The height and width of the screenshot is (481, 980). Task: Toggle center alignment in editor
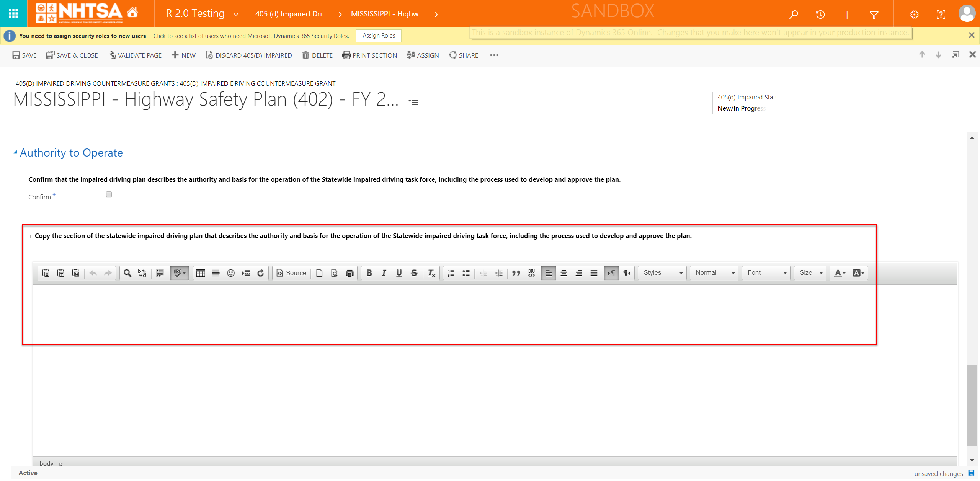[563, 273]
